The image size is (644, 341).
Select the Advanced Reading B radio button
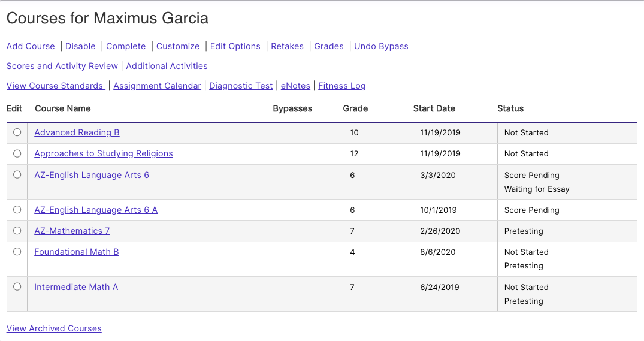(17, 132)
